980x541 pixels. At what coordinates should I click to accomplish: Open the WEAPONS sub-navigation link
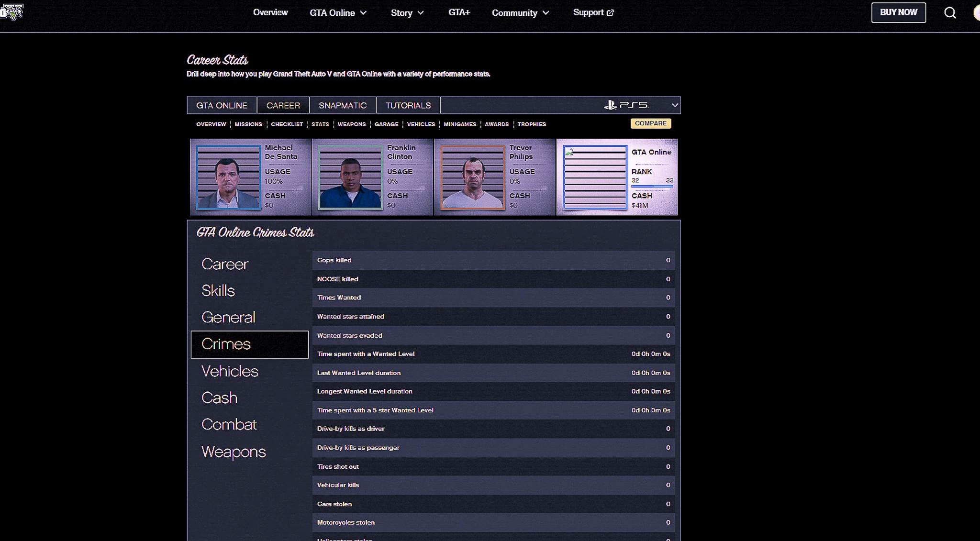[351, 124]
